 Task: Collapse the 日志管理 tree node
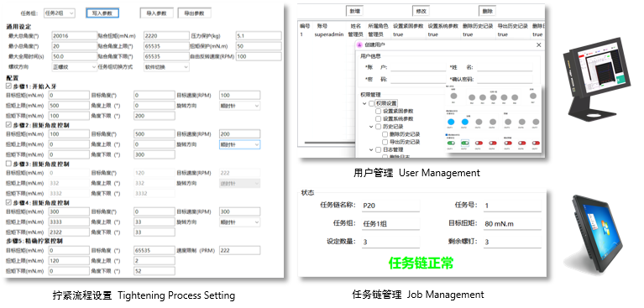tap(372, 150)
